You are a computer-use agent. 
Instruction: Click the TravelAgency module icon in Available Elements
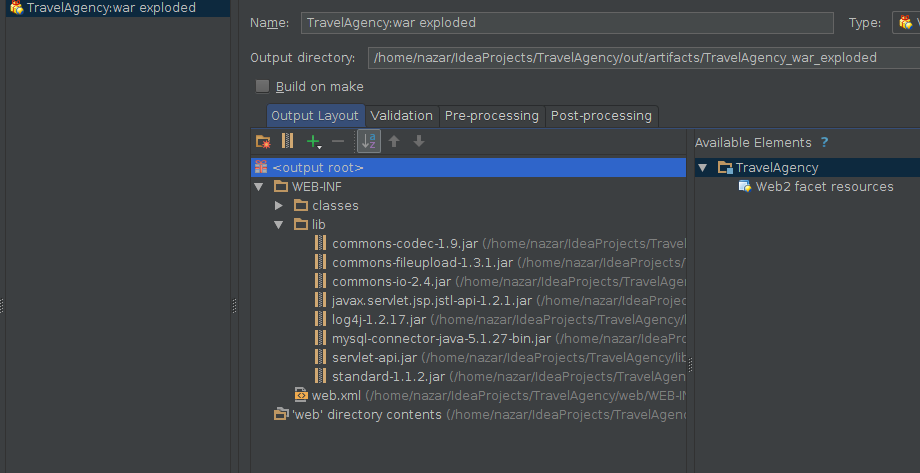(x=725, y=168)
